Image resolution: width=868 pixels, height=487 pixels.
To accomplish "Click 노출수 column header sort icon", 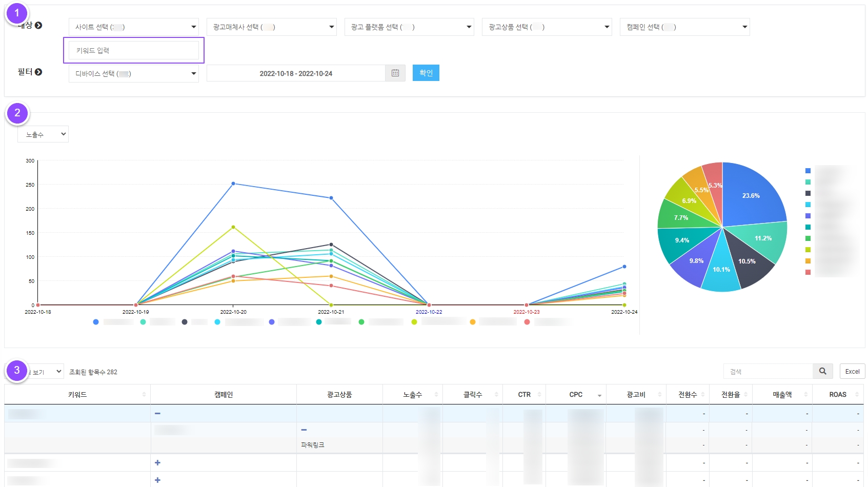I will 436,394.
